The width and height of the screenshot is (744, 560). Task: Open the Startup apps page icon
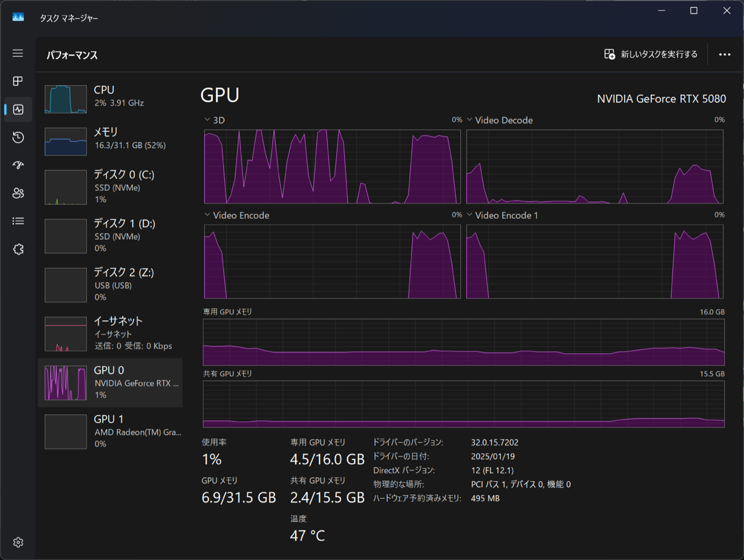point(18,165)
